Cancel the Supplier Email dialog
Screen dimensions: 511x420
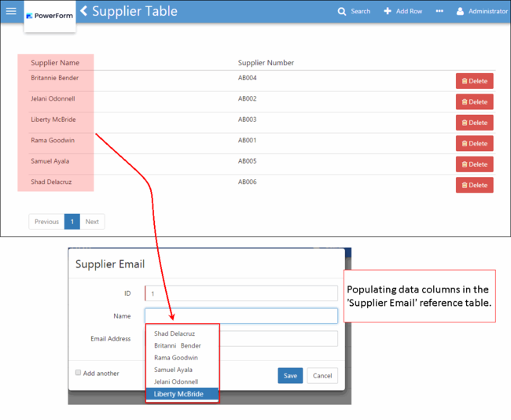click(322, 376)
